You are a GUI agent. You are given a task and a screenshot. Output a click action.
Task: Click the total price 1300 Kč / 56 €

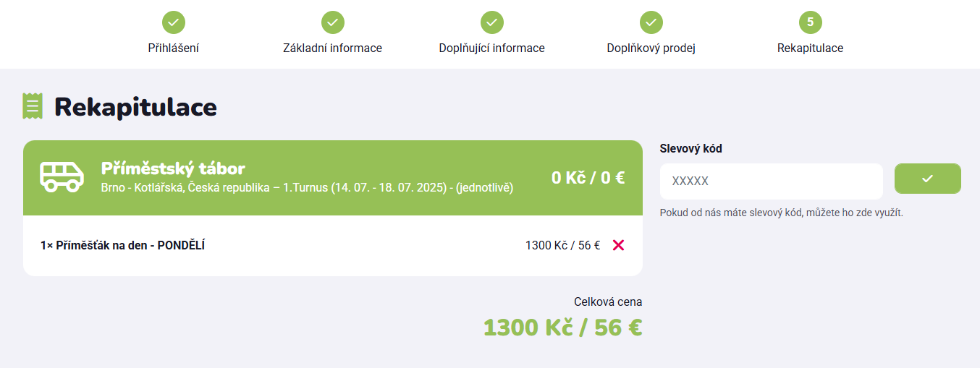coord(562,328)
